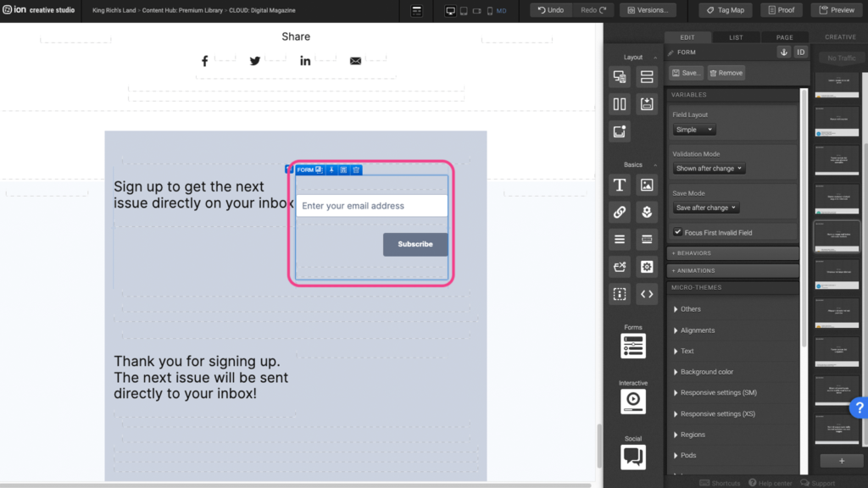Click the three-lines list icon in Basics
This screenshot has height=488, width=868.
click(x=620, y=239)
